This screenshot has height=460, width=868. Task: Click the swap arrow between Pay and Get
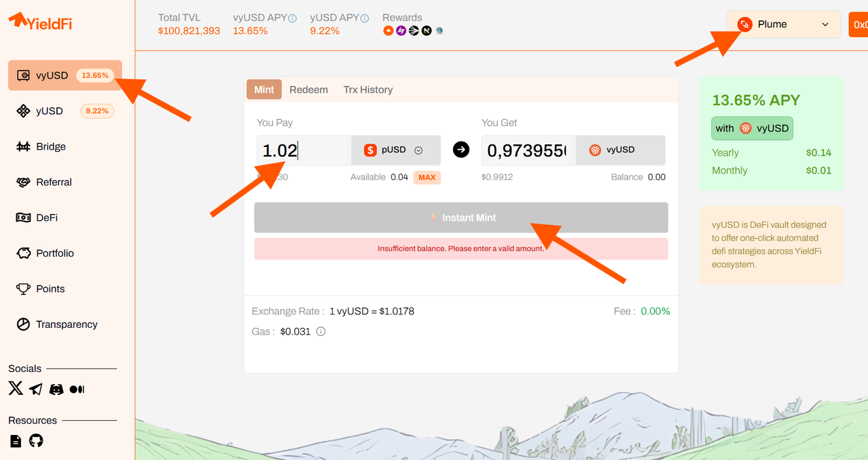(461, 150)
